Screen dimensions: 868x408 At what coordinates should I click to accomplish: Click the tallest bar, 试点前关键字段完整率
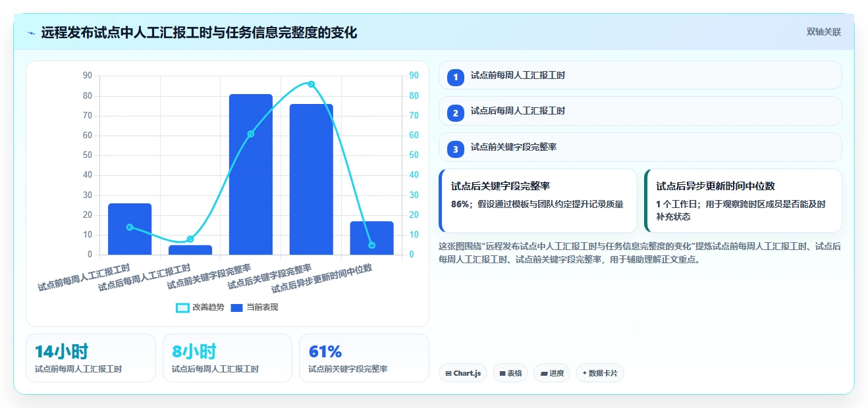pyautogui.click(x=251, y=174)
